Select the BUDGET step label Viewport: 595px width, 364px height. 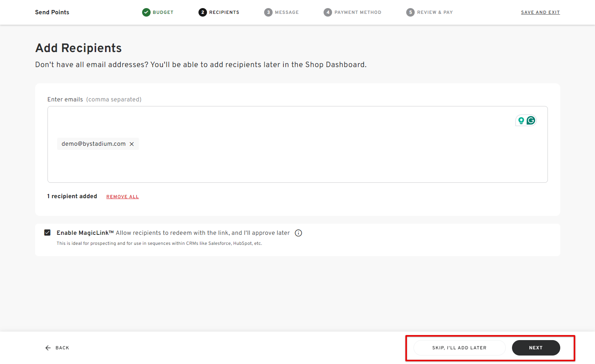click(163, 12)
